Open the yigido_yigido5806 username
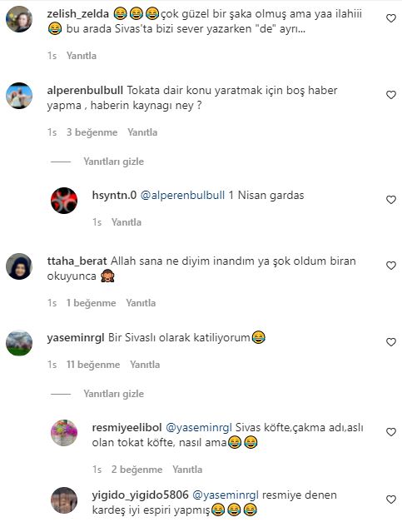 [140, 495]
